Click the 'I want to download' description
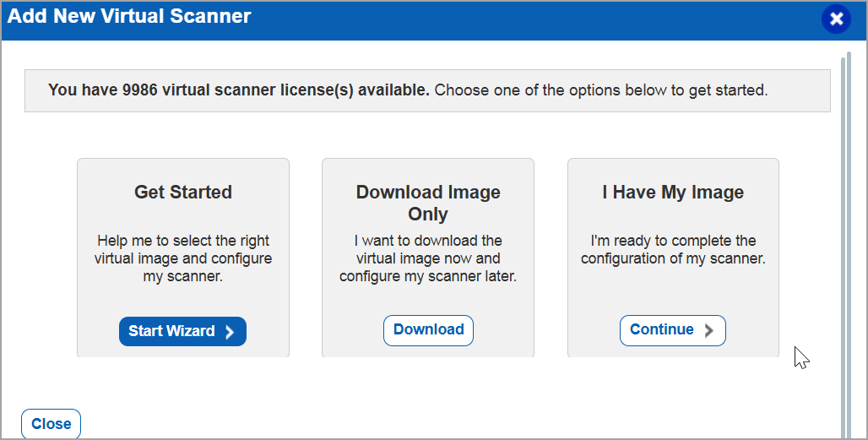868x440 pixels. coord(428,258)
